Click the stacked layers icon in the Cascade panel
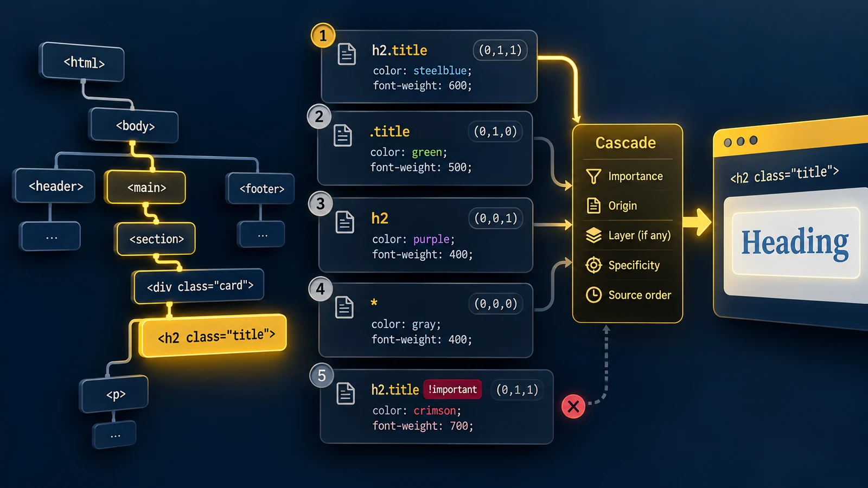The image size is (868, 488). pyautogui.click(x=593, y=235)
